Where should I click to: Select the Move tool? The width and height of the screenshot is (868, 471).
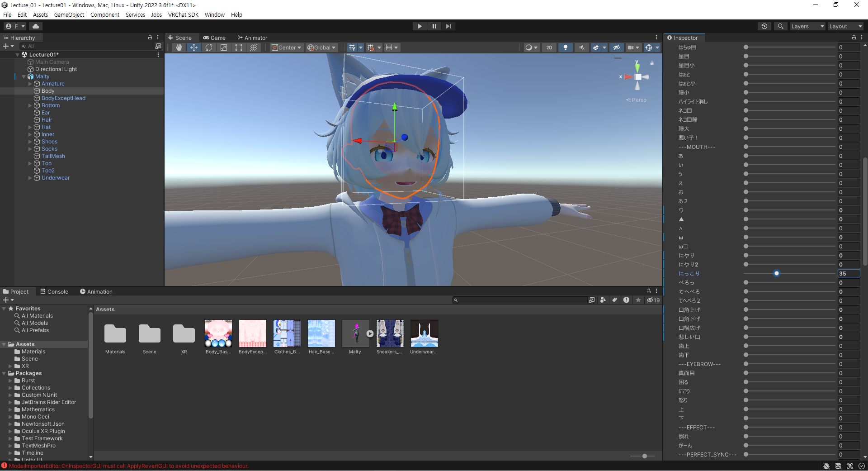pyautogui.click(x=194, y=48)
